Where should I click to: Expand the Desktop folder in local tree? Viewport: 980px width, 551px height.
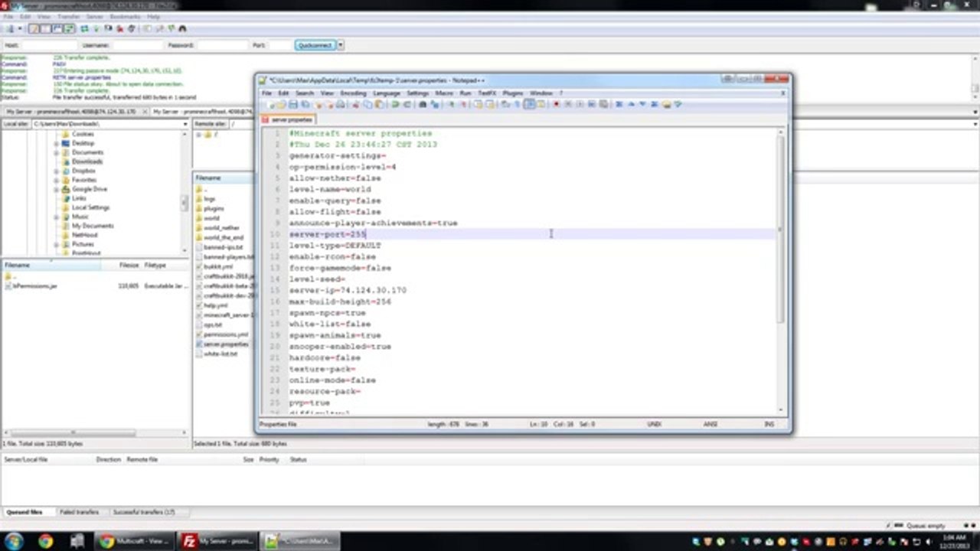pyautogui.click(x=57, y=143)
